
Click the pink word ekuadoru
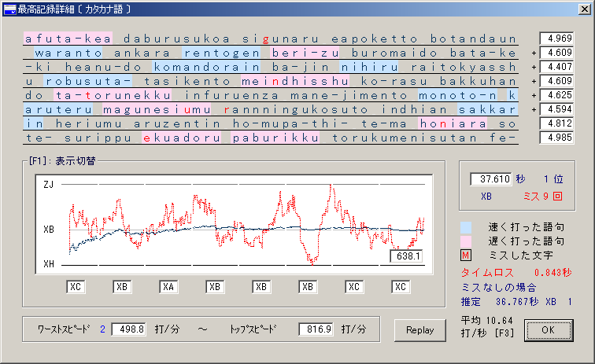click(182, 138)
